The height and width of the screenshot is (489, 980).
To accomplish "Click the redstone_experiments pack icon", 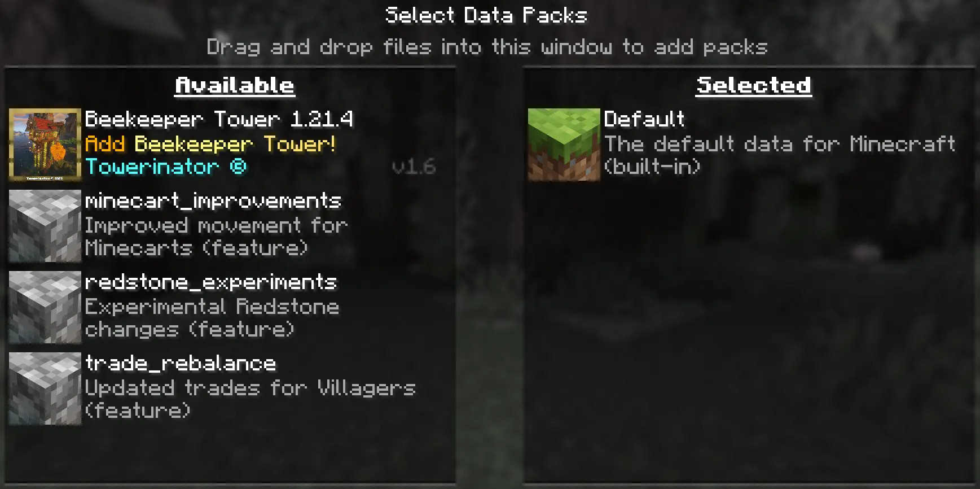I will tap(45, 307).
